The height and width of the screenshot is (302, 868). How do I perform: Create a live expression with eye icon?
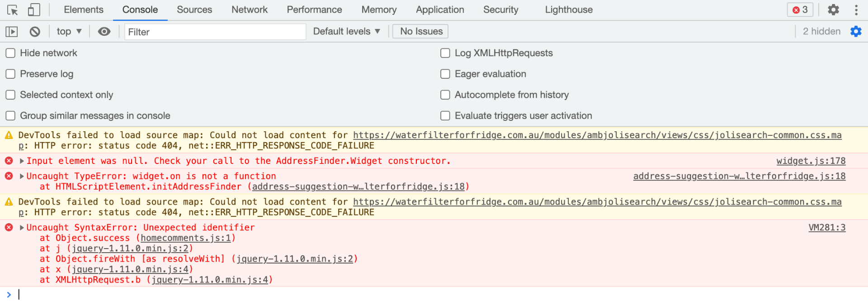pos(104,32)
